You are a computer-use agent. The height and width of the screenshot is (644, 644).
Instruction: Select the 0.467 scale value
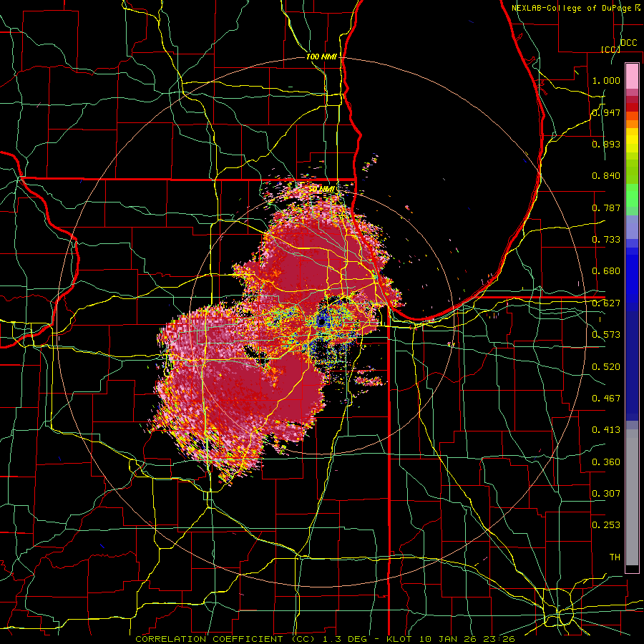(x=606, y=399)
